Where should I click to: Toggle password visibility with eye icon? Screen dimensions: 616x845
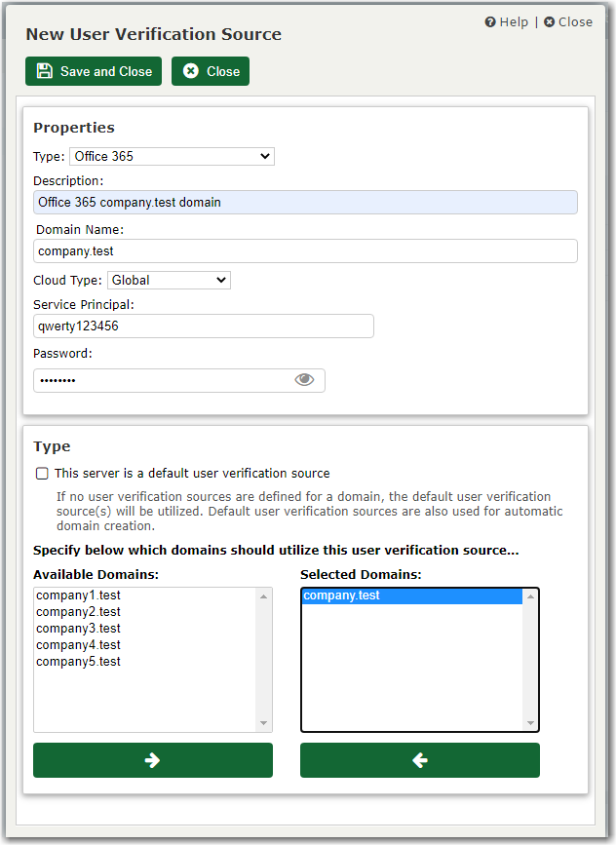click(304, 380)
